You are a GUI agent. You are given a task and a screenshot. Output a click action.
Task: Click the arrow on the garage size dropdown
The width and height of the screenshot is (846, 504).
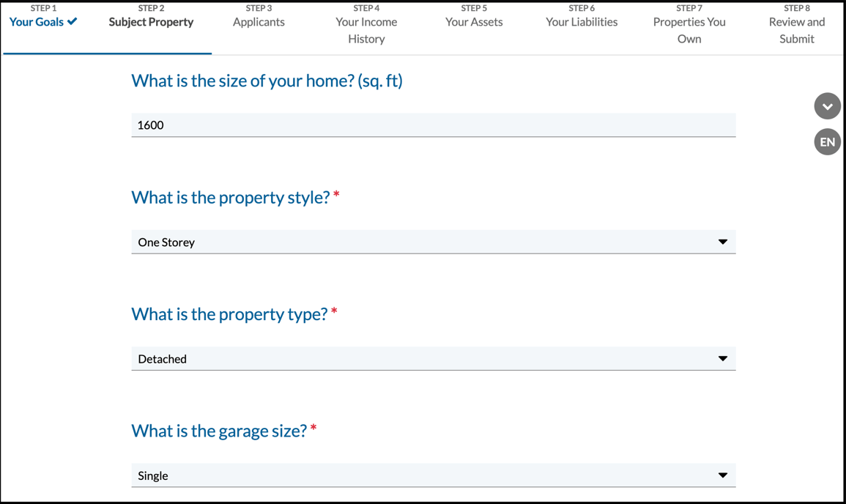[722, 475]
